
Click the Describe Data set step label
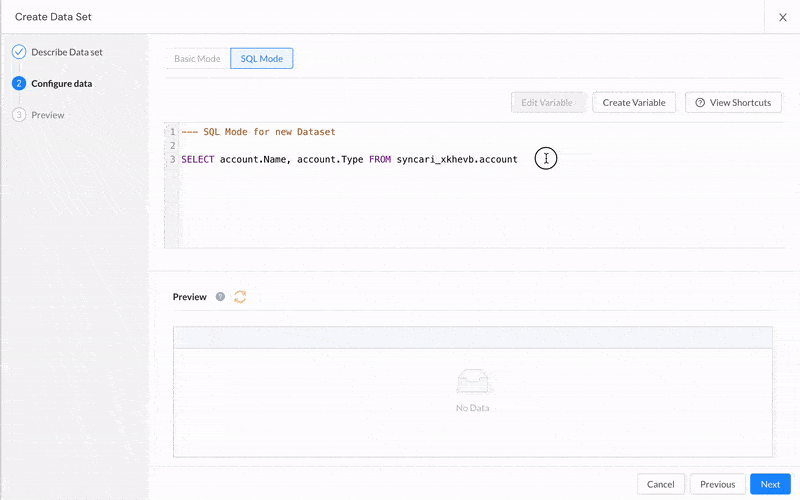click(67, 52)
